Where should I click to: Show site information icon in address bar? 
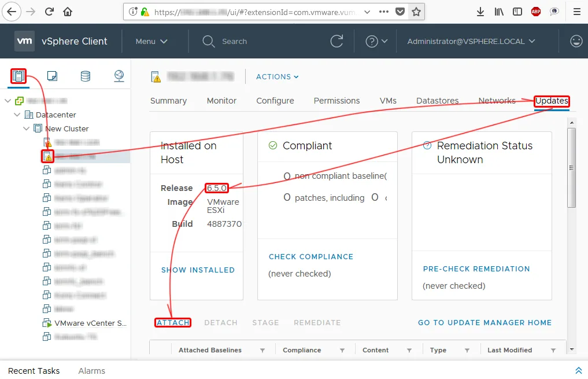[133, 12]
